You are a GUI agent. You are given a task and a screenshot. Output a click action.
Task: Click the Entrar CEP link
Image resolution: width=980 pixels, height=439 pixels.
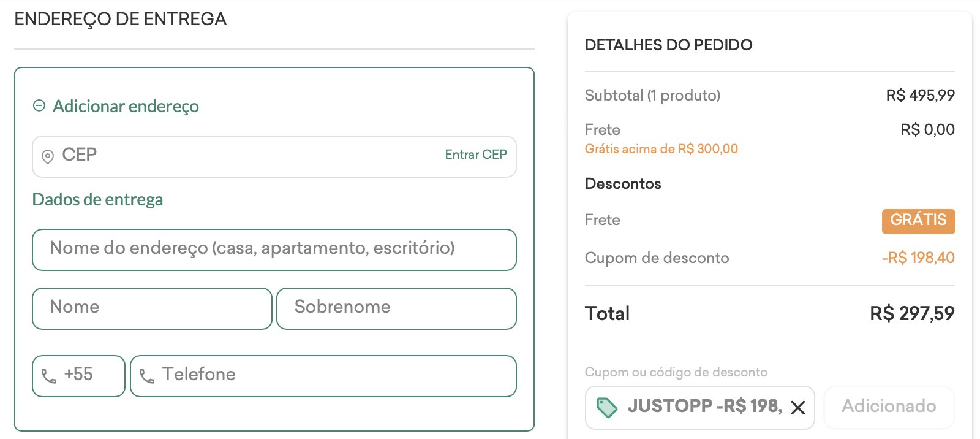click(x=476, y=155)
